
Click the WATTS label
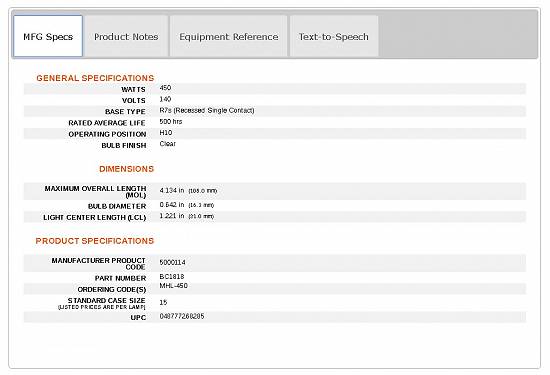133,89
